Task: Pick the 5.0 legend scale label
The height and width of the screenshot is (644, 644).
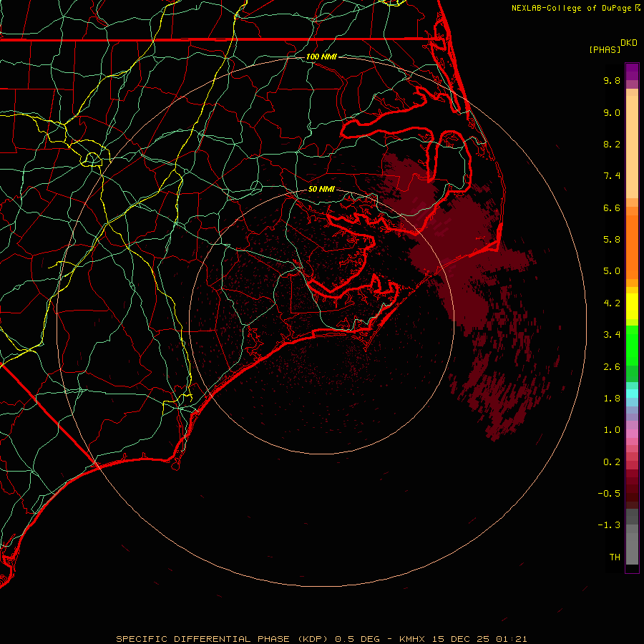Action: coord(612,271)
